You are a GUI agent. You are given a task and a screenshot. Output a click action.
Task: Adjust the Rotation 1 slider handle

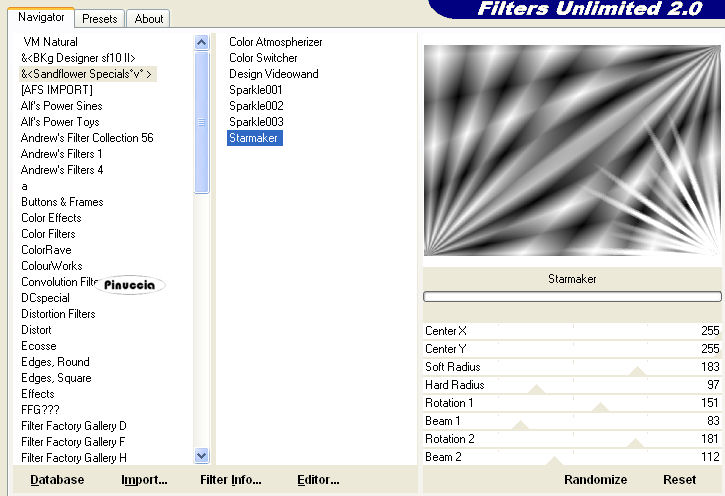[600, 407]
